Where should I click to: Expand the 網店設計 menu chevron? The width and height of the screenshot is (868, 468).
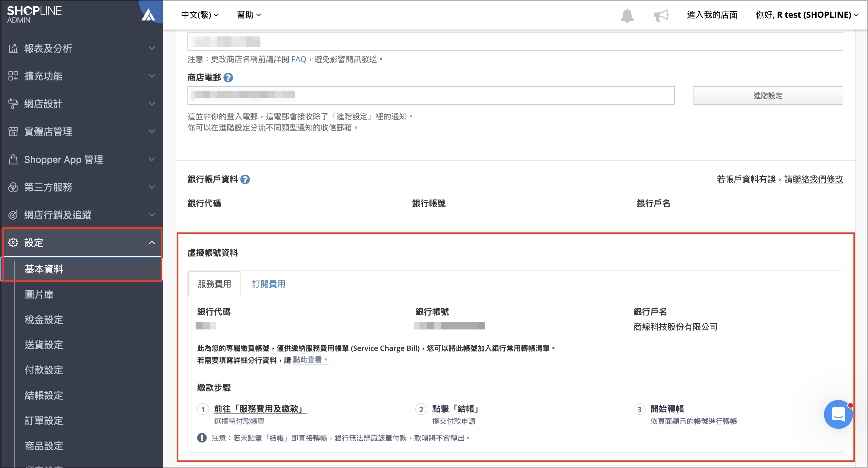coord(152,104)
